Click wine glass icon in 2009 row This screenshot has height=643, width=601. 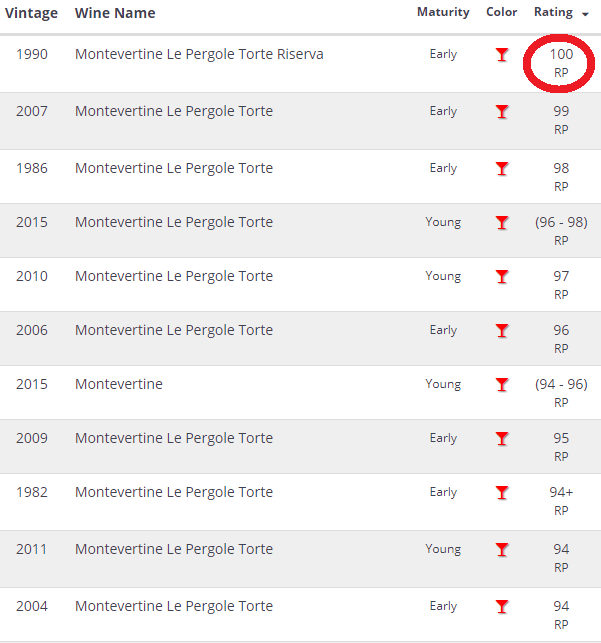click(x=502, y=439)
